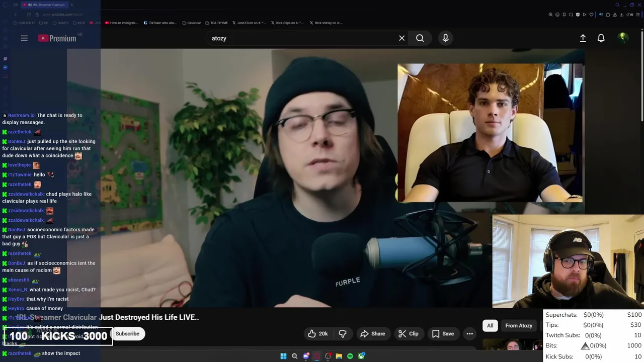Click video title Just Destroyed His Life LIVE

tap(149, 317)
